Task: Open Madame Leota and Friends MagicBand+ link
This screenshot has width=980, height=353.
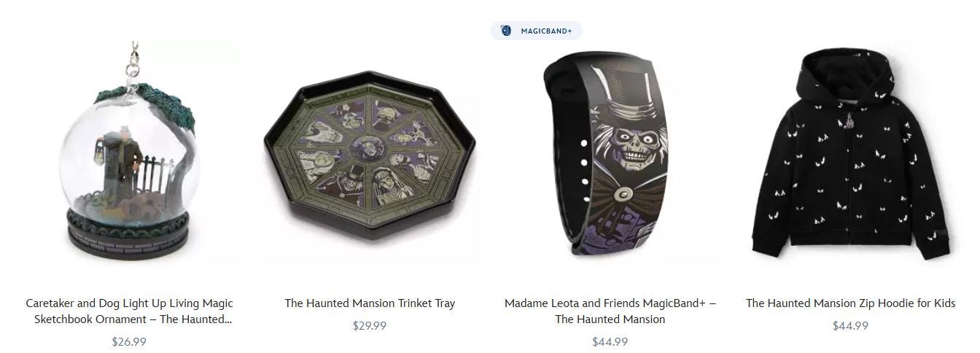Action: click(610, 311)
